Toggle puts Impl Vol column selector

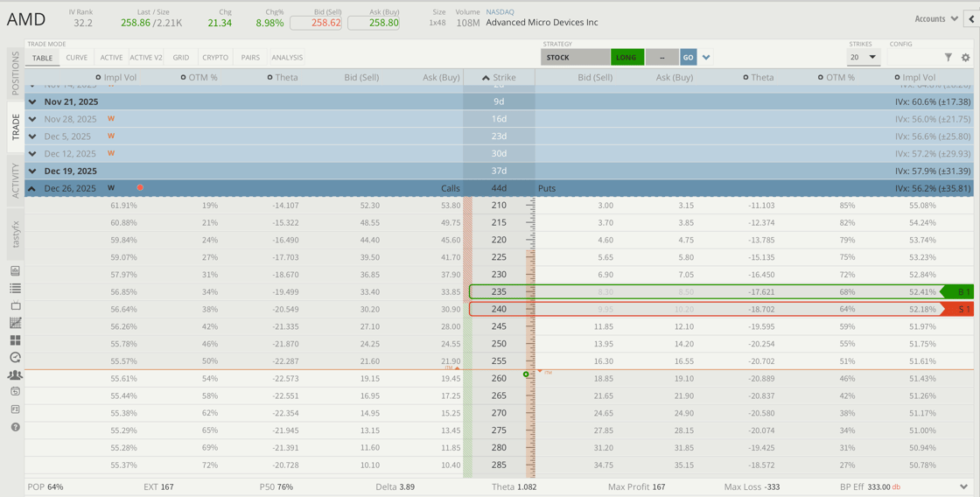click(x=898, y=78)
